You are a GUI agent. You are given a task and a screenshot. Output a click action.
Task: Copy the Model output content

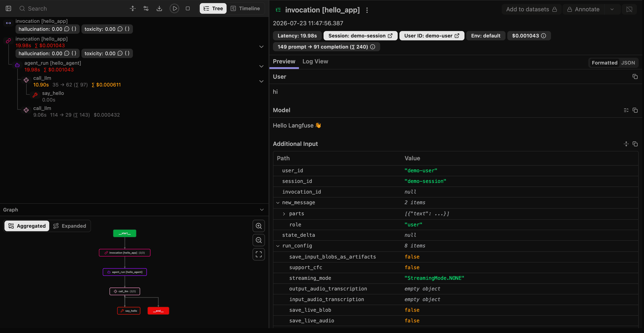pyautogui.click(x=635, y=110)
